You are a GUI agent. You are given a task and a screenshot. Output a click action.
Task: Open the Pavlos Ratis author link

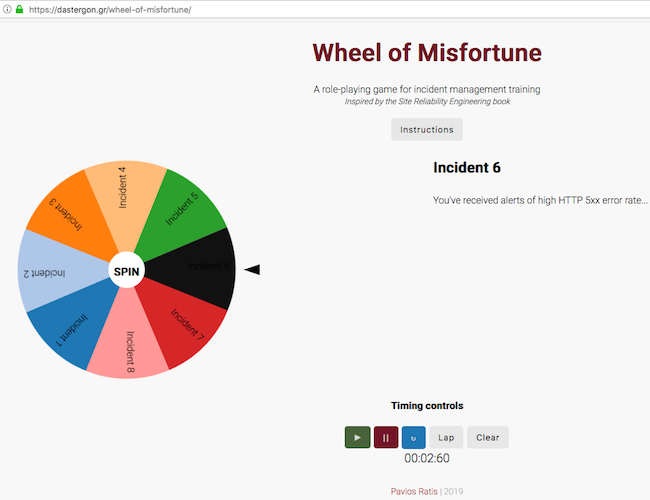[x=414, y=491]
